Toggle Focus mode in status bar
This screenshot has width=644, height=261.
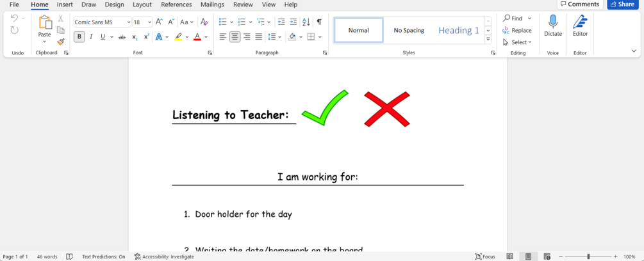click(x=485, y=257)
